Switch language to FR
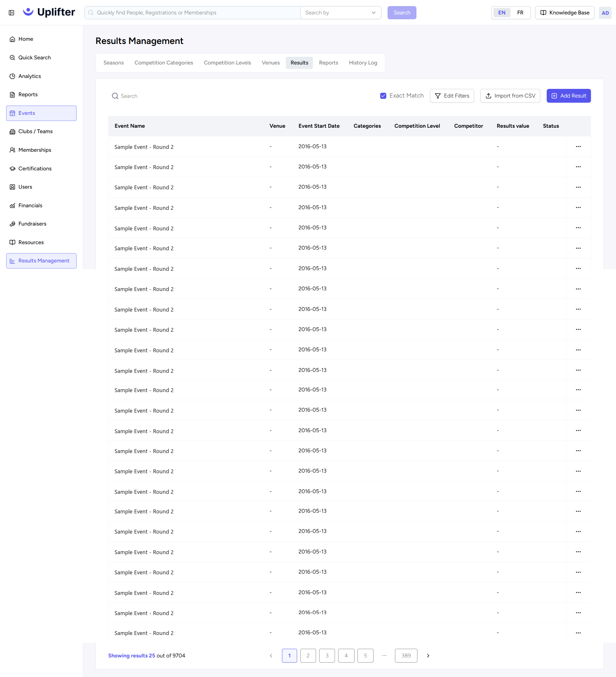The height and width of the screenshot is (677, 616). pyautogui.click(x=520, y=13)
